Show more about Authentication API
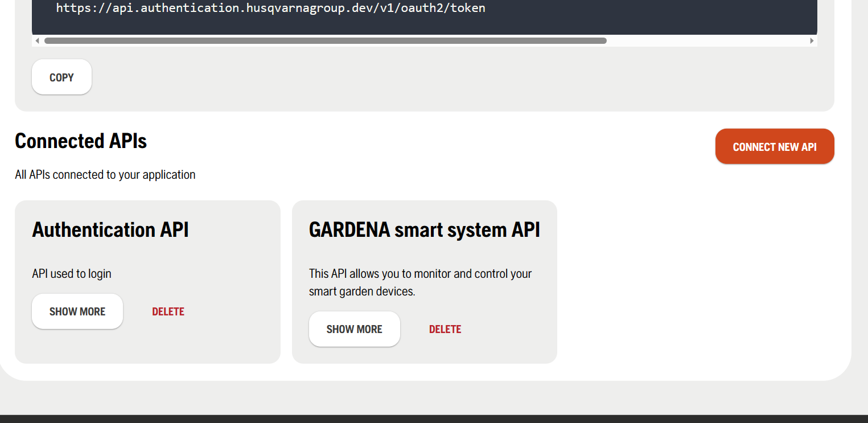Image resolution: width=868 pixels, height=423 pixels. [x=77, y=311]
